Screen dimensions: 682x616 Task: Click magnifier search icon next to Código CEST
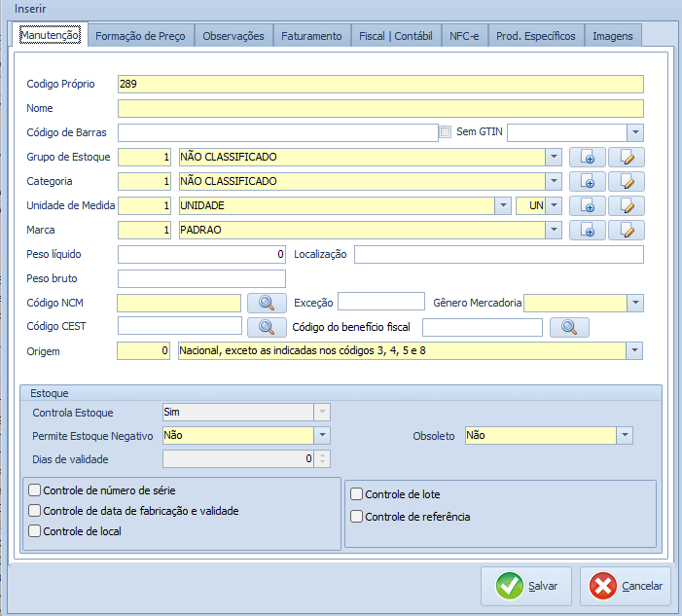tap(266, 327)
